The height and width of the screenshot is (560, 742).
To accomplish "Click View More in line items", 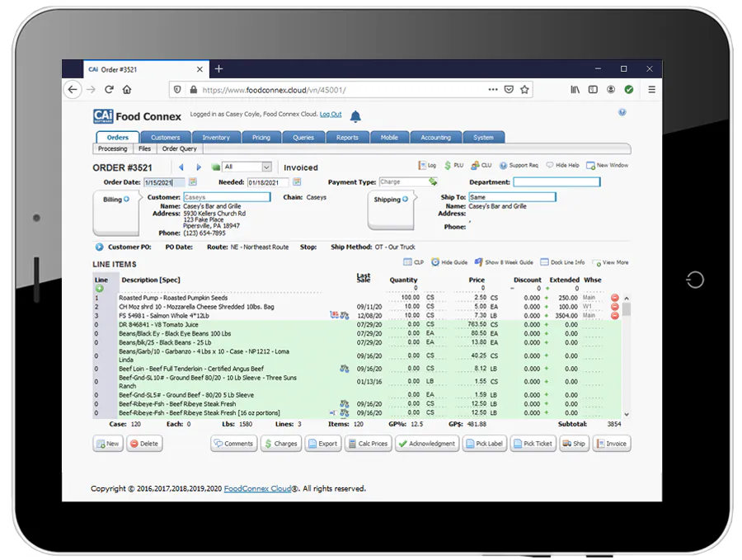I will click(611, 263).
